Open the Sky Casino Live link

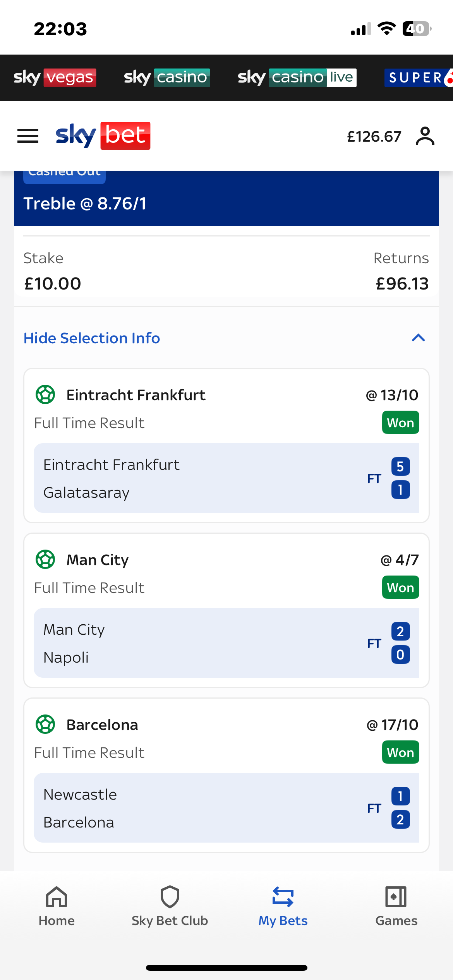[297, 77]
